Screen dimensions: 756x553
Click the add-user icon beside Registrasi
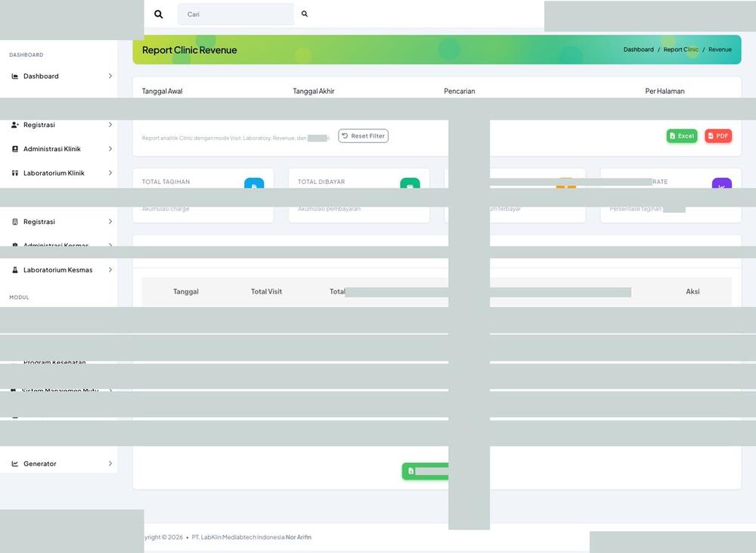coord(15,125)
